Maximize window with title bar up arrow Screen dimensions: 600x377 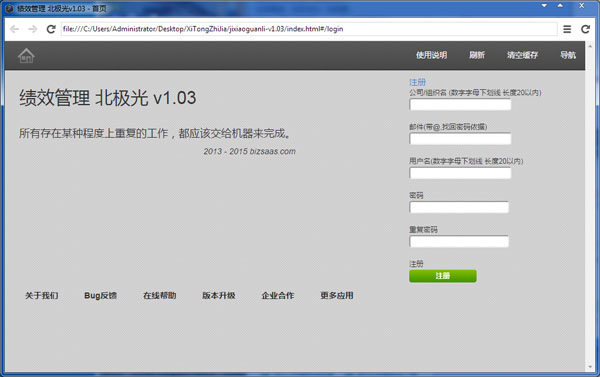point(560,6)
